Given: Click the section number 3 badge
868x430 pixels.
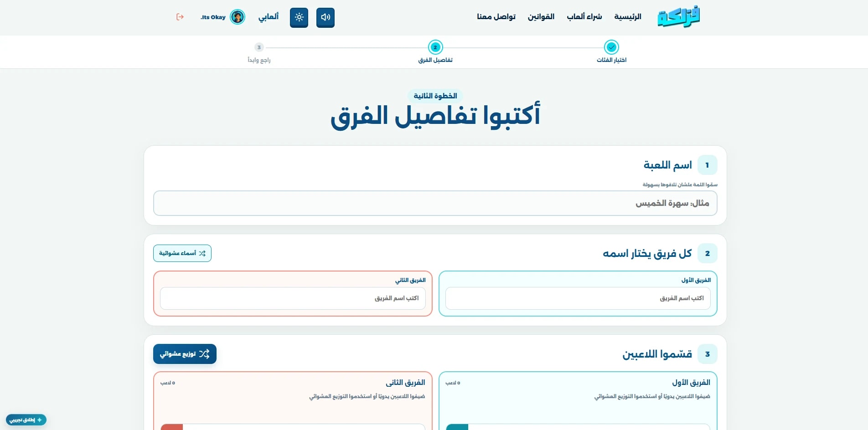Looking at the screenshot, I should click(x=707, y=354).
